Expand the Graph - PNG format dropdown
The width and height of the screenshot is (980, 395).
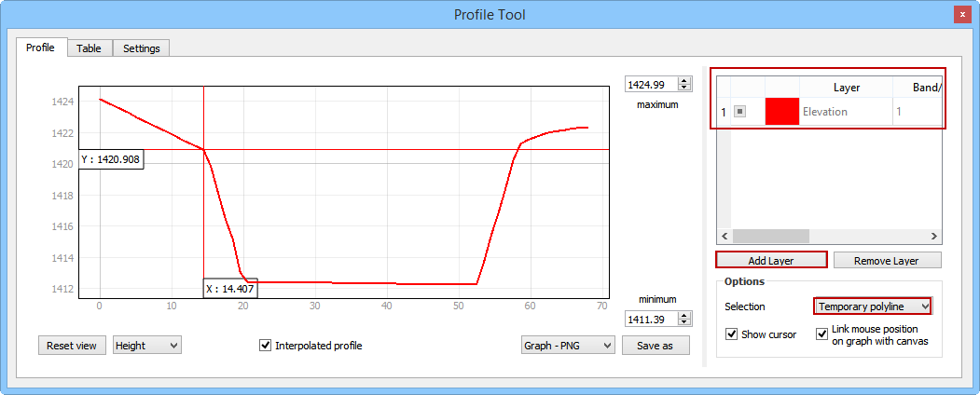click(568, 346)
